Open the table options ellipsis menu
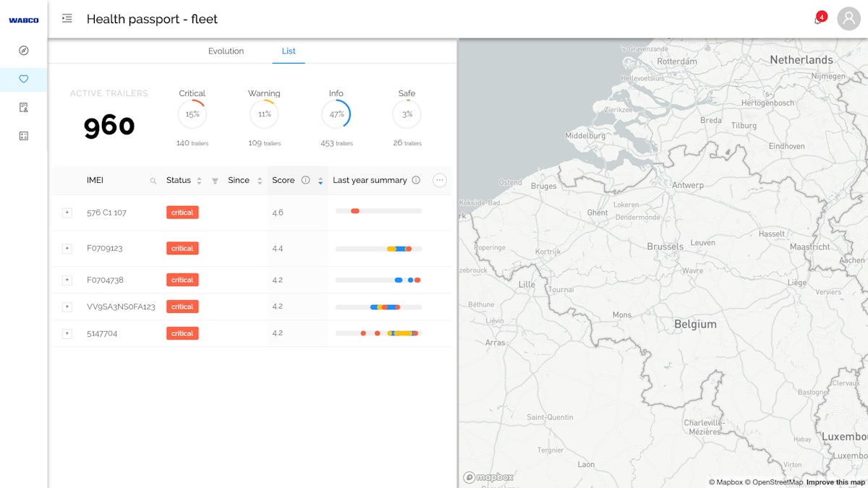The height and width of the screenshot is (488, 868). pyautogui.click(x=439, y=181)
